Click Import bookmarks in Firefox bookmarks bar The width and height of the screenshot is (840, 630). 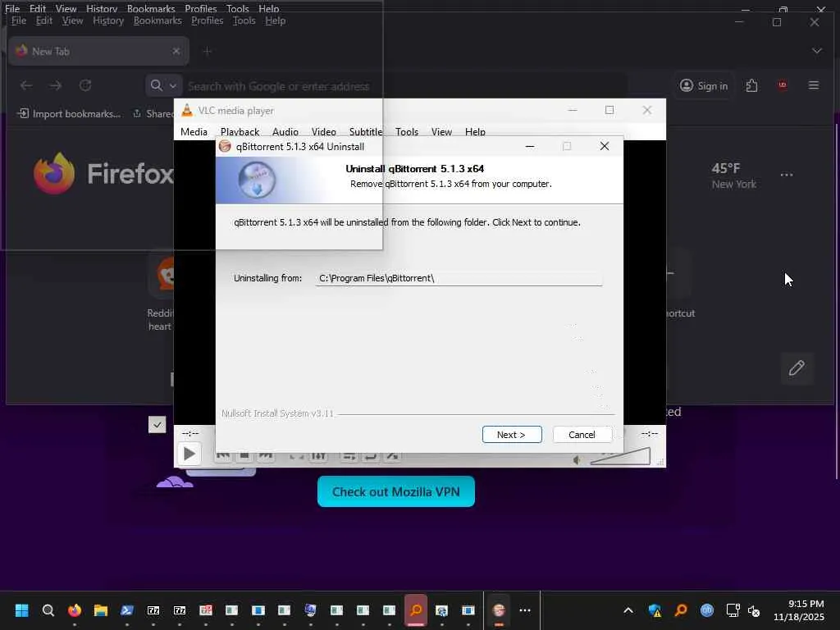70,113
